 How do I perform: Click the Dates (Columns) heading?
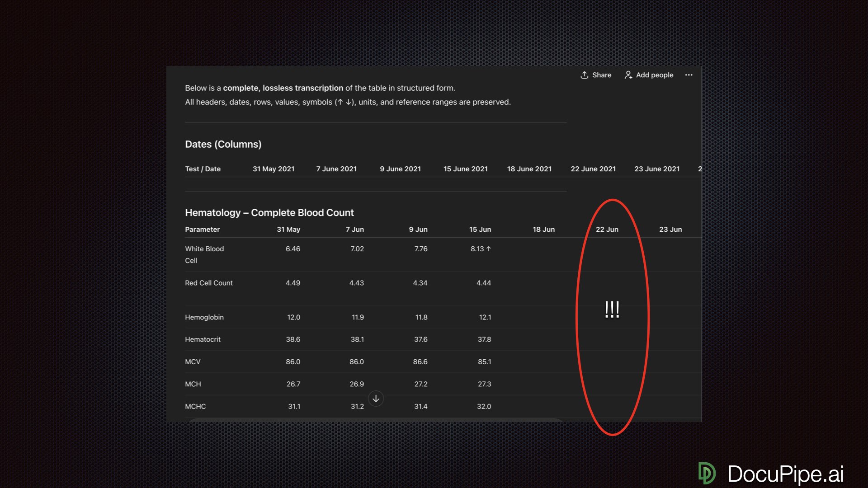[223, 144]
